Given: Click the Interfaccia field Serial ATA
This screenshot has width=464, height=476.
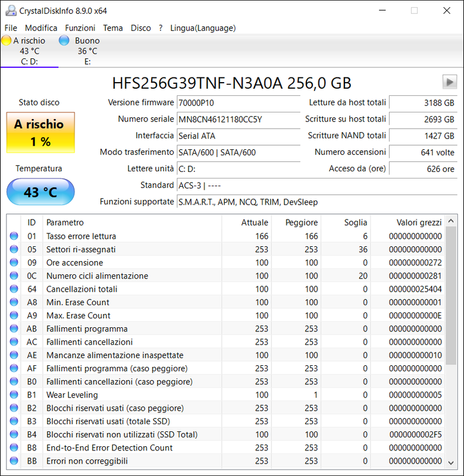Looking at the screenshot, I should click(x=239, y=136).
